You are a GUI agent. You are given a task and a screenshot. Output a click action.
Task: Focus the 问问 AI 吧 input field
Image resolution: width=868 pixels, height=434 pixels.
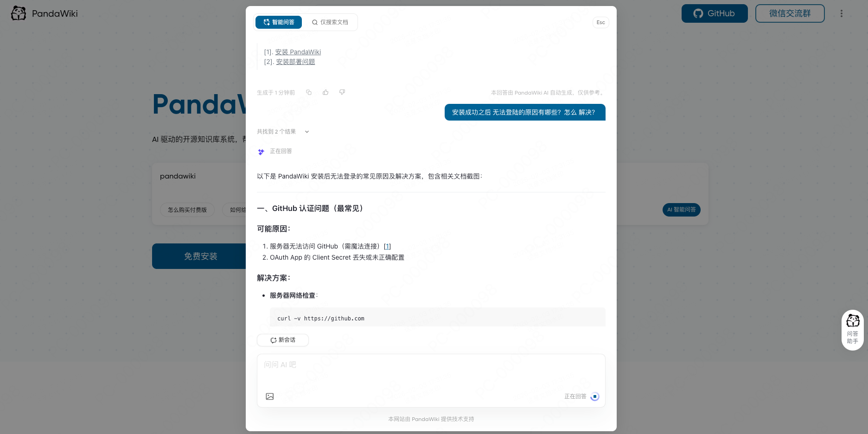coord(431,371)
